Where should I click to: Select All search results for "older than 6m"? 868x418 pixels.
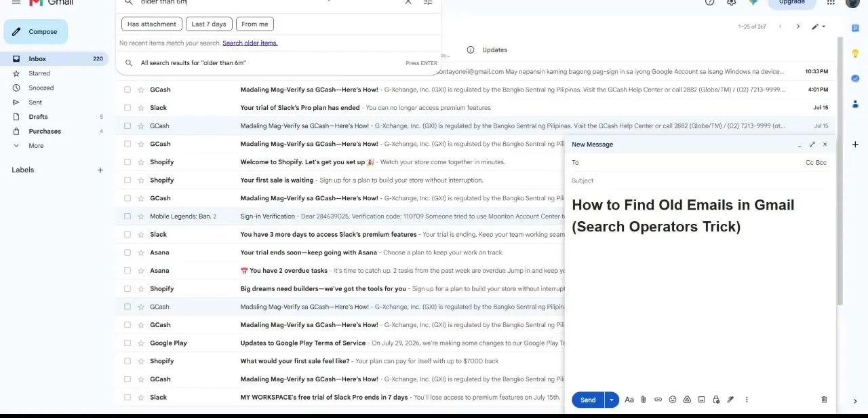click(279, 63)
